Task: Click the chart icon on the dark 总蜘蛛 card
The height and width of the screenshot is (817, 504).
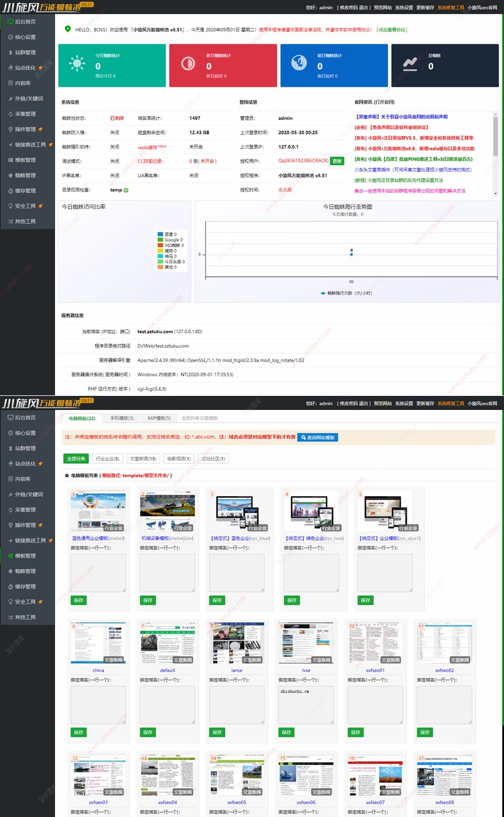Action: point(410,64)
